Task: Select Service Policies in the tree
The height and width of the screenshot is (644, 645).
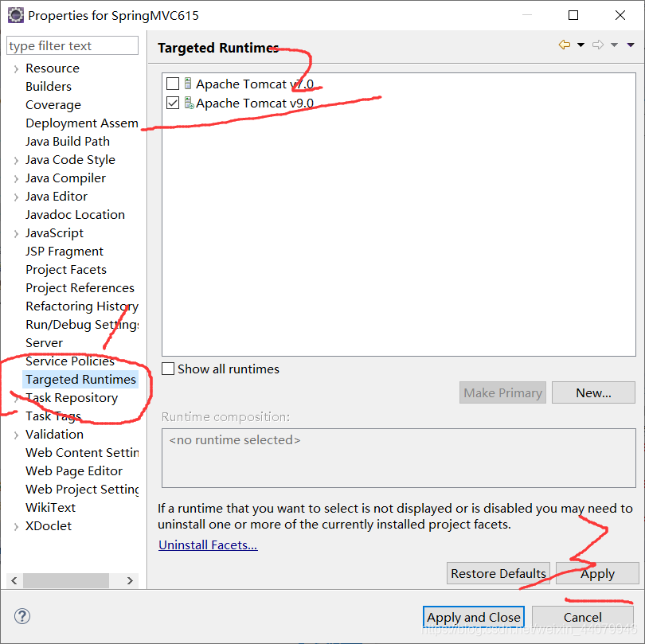Action: pyautogui.click(x=70, y=361)
